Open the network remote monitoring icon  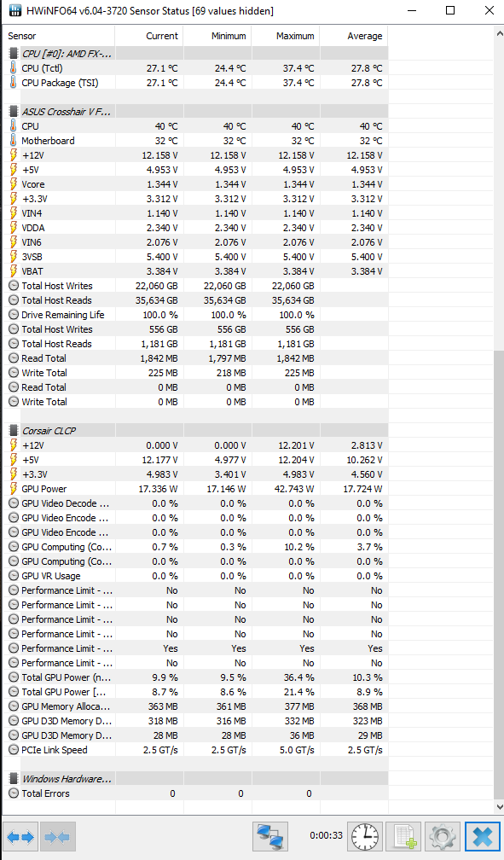270,836
